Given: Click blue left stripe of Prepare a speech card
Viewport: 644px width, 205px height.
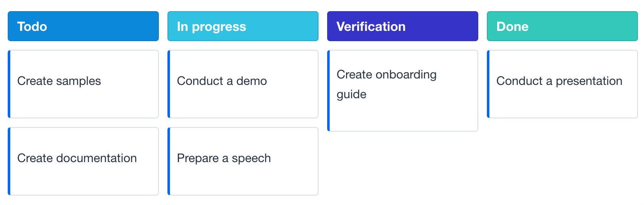Looking at the screenshot, I should [x=169, y=161].
